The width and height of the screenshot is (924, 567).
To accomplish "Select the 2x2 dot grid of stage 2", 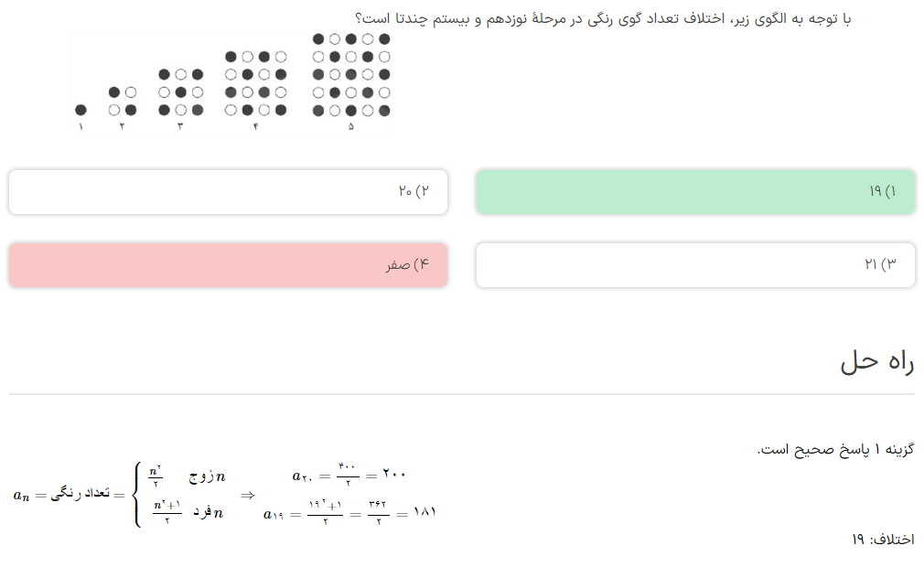I will [122, 101].
